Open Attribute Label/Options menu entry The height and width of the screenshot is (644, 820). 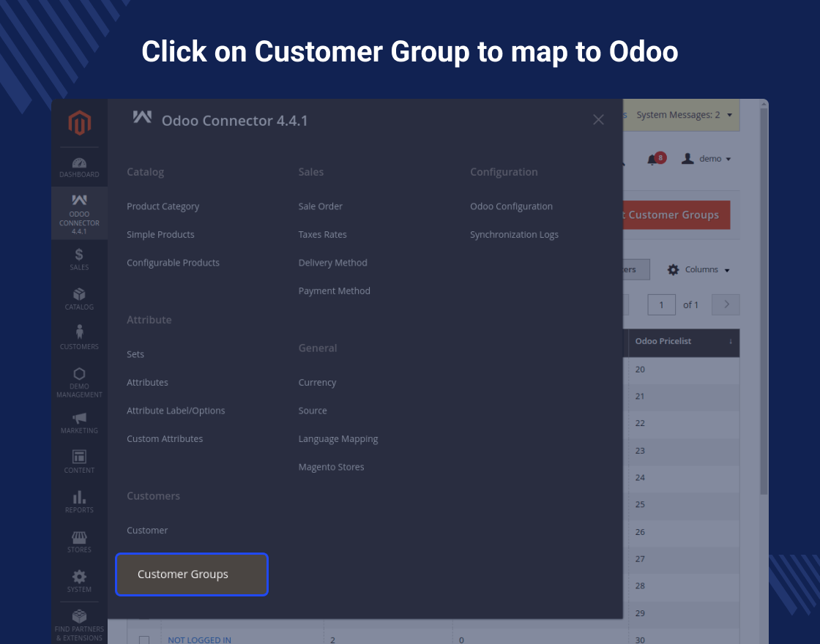coord(176,411)
